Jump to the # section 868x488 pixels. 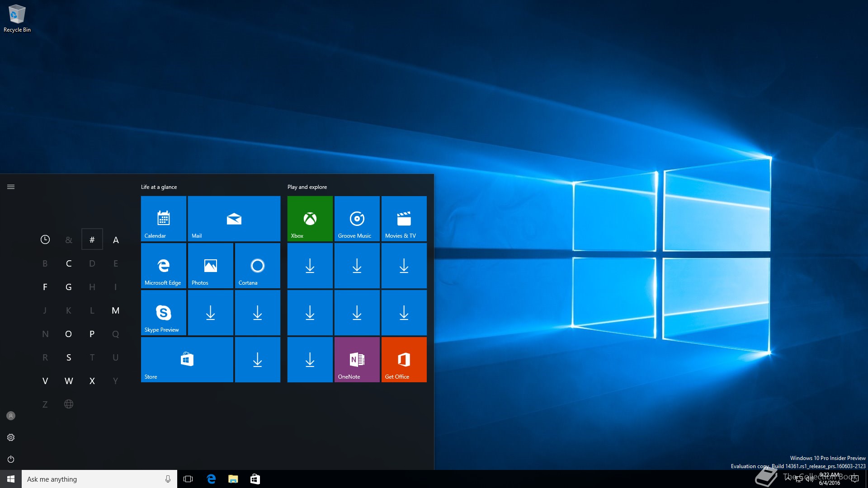point(92,239)
